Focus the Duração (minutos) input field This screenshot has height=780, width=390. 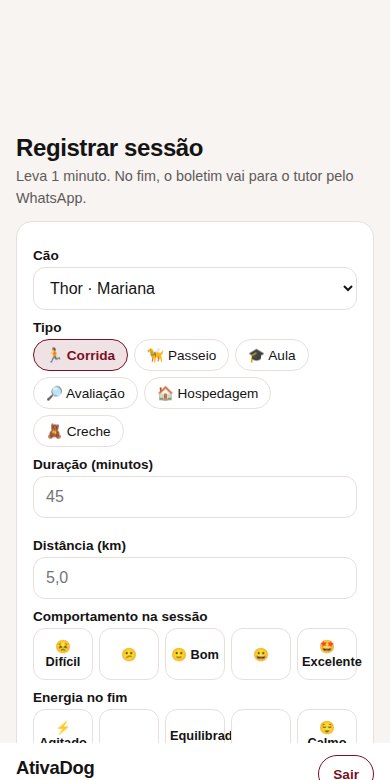coord(195,497)
